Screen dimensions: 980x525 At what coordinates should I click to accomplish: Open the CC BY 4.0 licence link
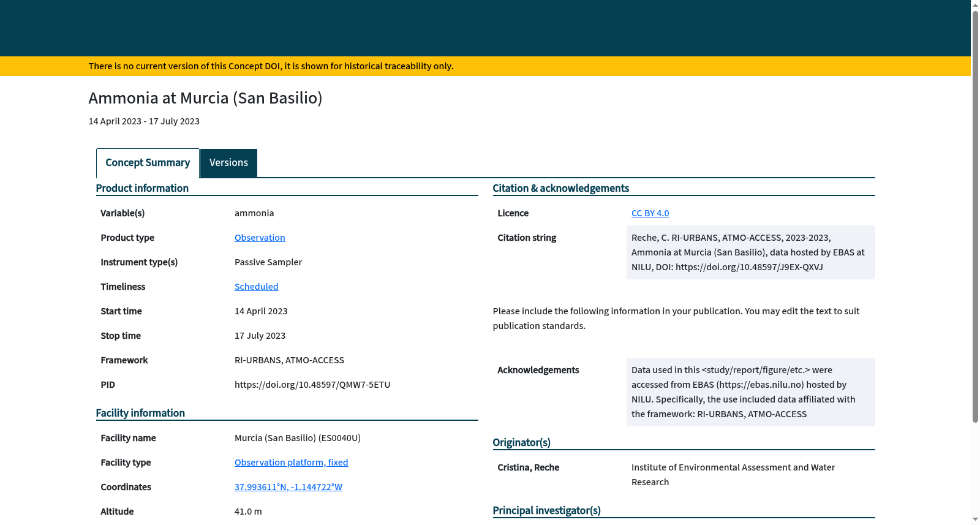pos(650,213)
